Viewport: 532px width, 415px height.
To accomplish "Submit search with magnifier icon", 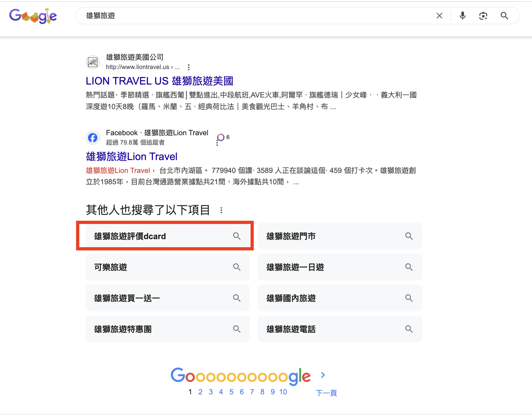I will coord(504,16).
